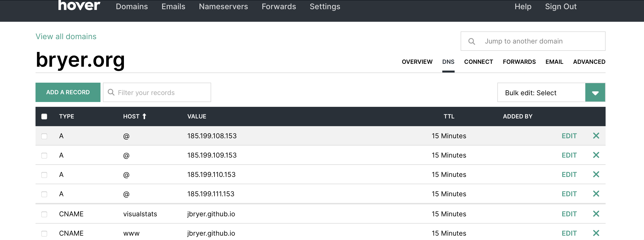The width and height of the screenshot is (644, 240).
Task: Click the Hover logo
Action: point(79,6)
